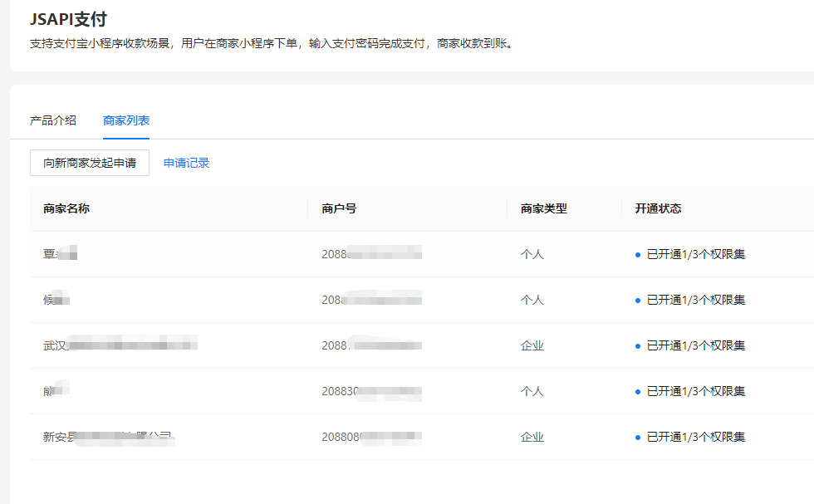This screenshot has width=814, height=504.
Task: Select the merchant name starting with 新安县
Action: [108, 437]
